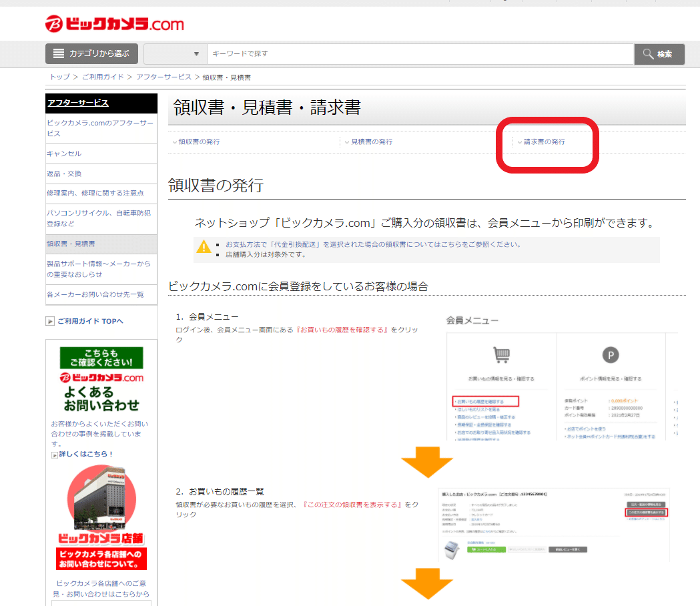
Task: Click the washing machine product thumbnail
Action: pos(452,549)
